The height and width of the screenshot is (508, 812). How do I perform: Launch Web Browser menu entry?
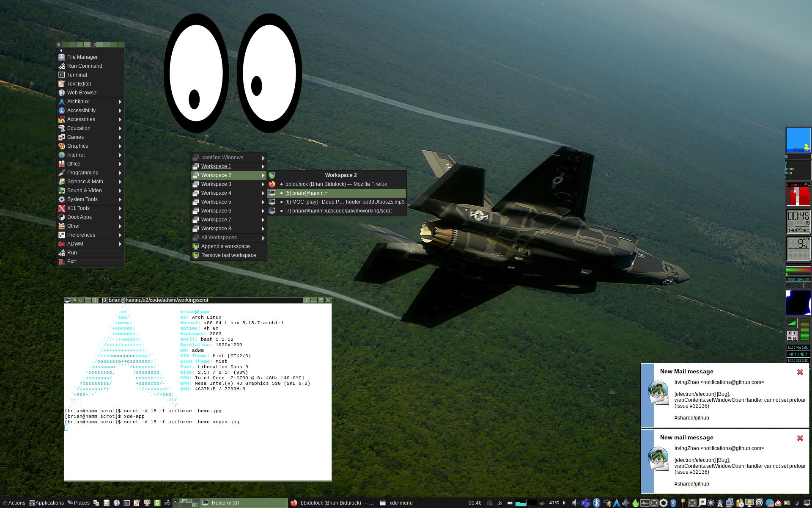(x=82, y=93)
